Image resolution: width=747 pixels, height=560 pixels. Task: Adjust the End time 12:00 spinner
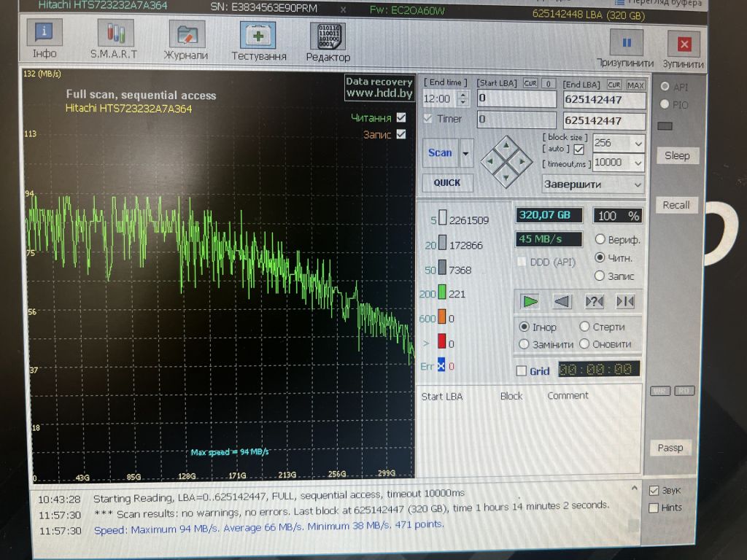coord(462,98)
